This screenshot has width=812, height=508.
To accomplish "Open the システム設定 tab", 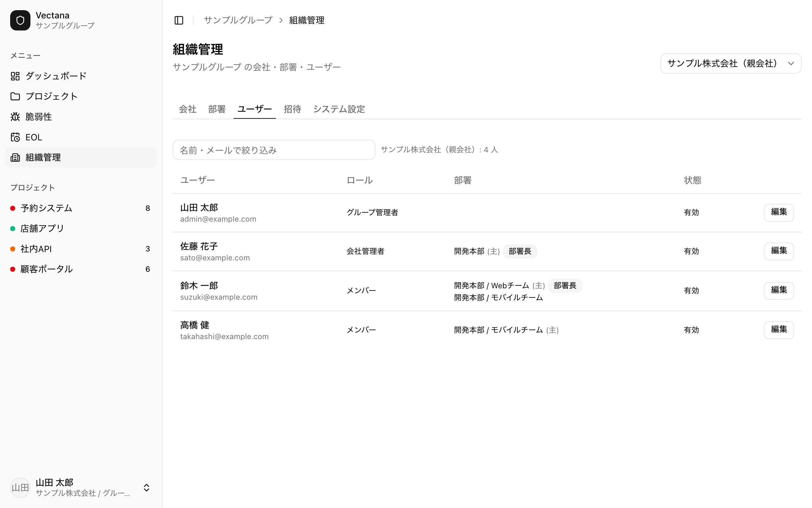I will (x=339, y=109).
